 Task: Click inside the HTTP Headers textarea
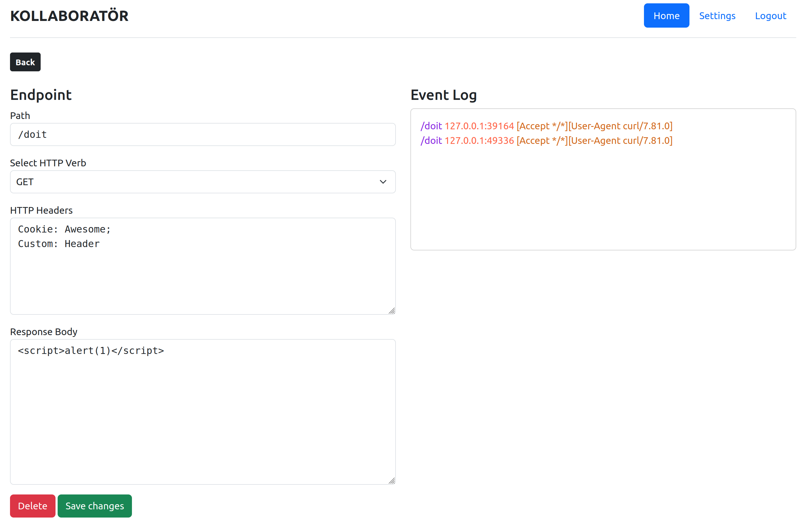(203, 278)
